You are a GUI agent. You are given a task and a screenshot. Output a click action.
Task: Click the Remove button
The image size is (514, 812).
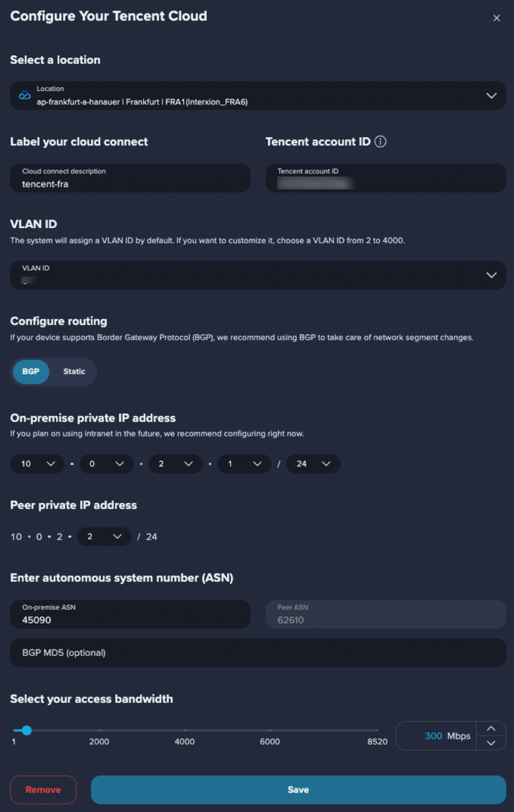click(x=43, y=790)
